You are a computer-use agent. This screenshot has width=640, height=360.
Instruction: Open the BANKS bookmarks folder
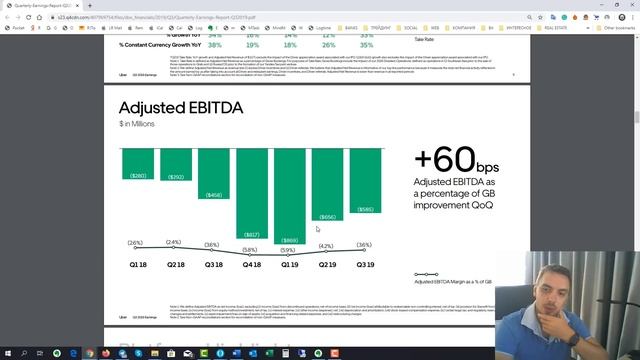[347, 28]
